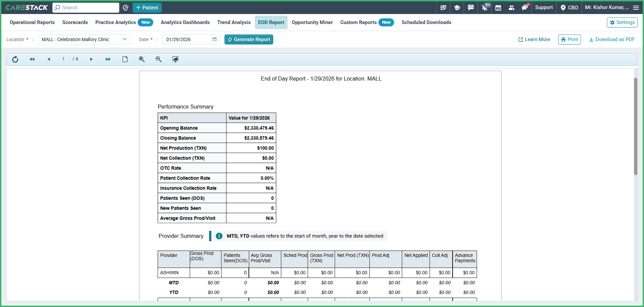Refresh the report viewer

click(15, 59)
